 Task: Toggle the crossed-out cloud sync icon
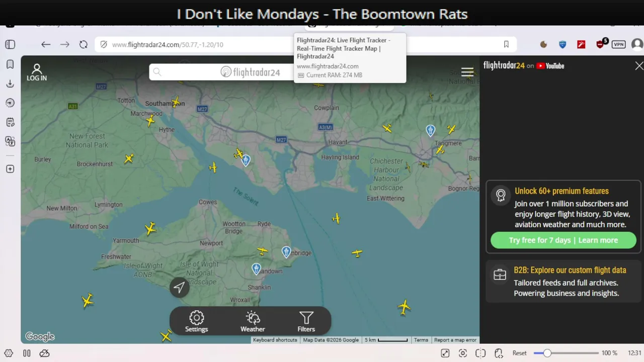(44, 353)
